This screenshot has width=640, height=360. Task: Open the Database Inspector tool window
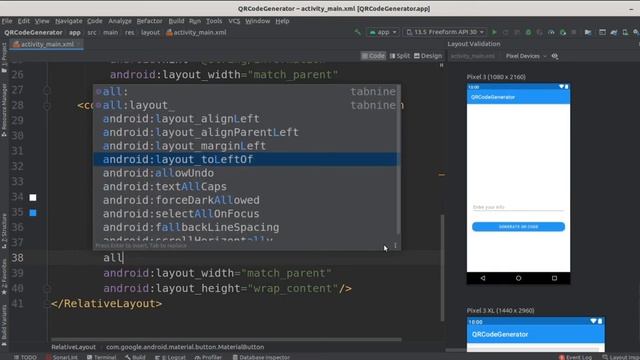pos(261,357)
